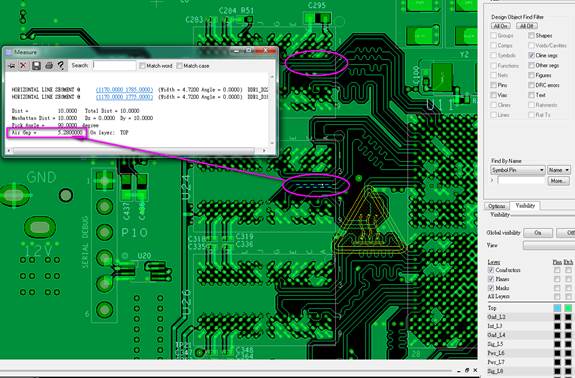Switch to the Visibility tab
The height and width of the screenshot is (378, 575).
[x=525, y=206]
